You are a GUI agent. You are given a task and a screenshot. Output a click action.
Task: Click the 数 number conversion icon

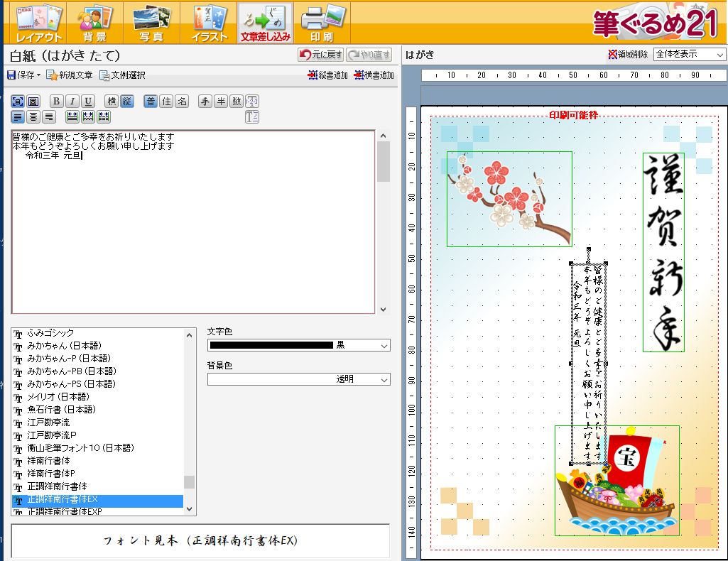pos(237,101)
